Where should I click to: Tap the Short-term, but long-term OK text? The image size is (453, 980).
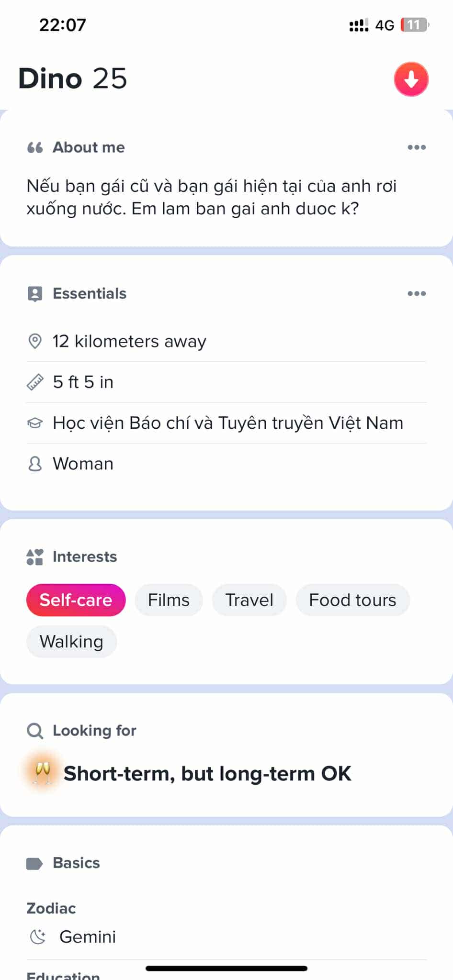[207, 774]
